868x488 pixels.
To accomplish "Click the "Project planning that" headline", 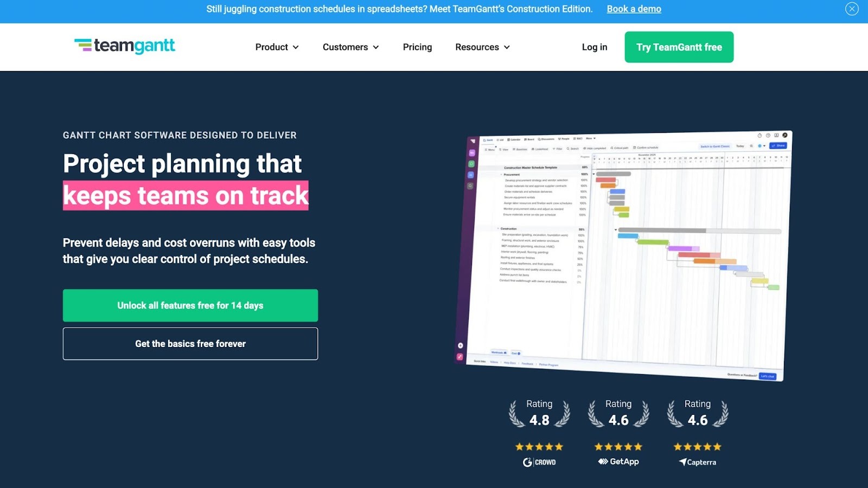I will coord(182,164).
